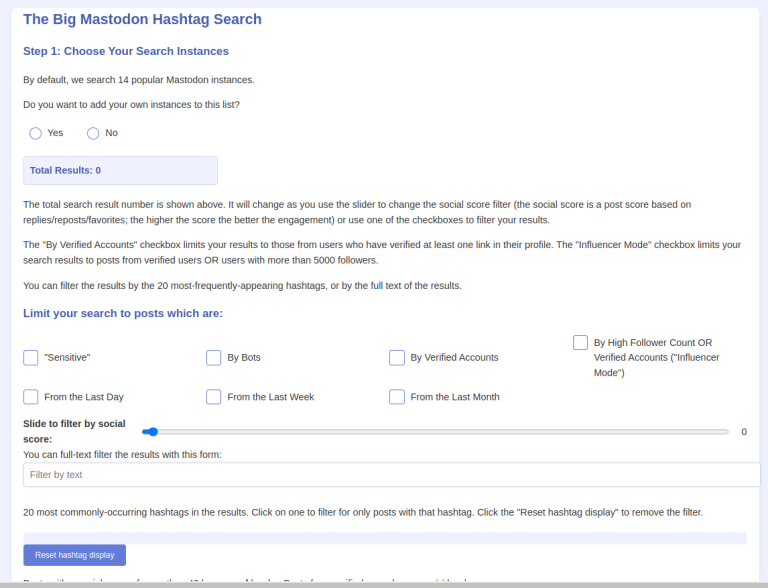Viewport: 768px width, 588px height.
Task: Click the slider value 0 readout
Action: point(744,432)
